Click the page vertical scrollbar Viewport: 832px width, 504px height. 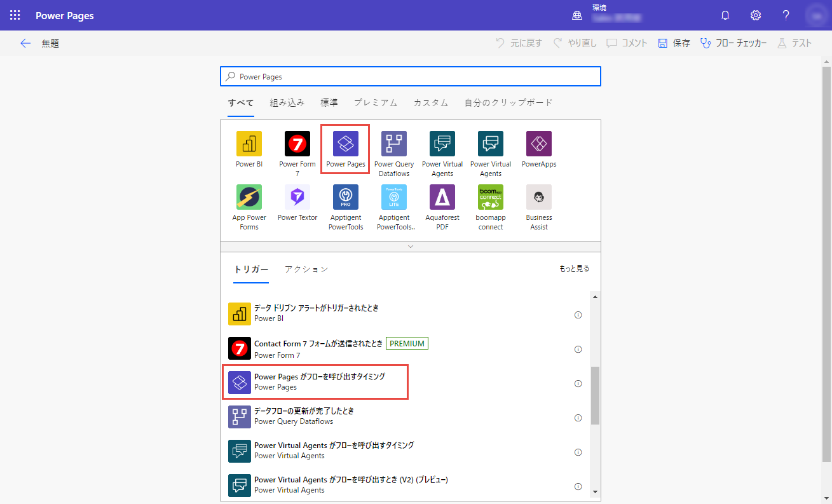pyautogui.click(x=826, y=264)
